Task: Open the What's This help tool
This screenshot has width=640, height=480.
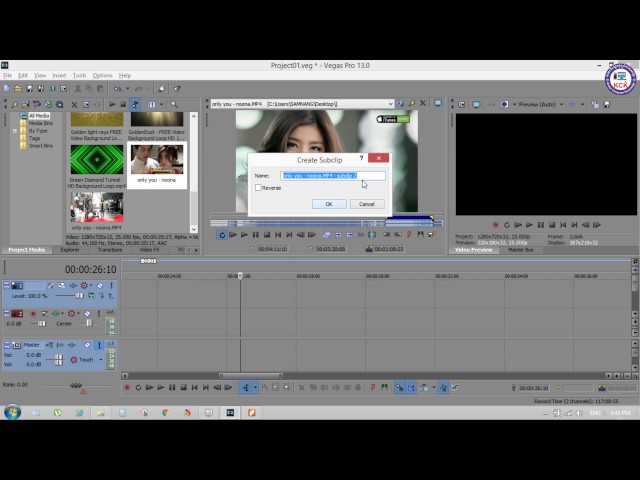Action: tap(177, 89)
